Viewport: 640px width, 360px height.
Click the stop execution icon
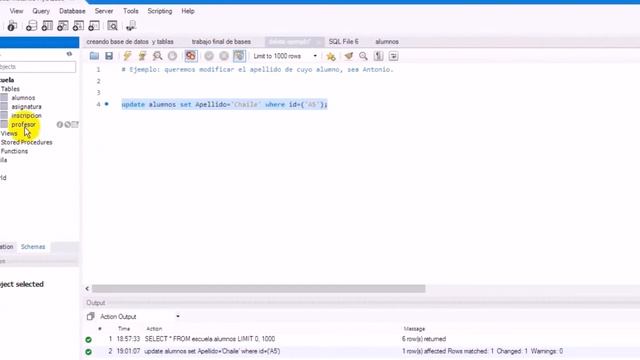[x=172, y=56]
